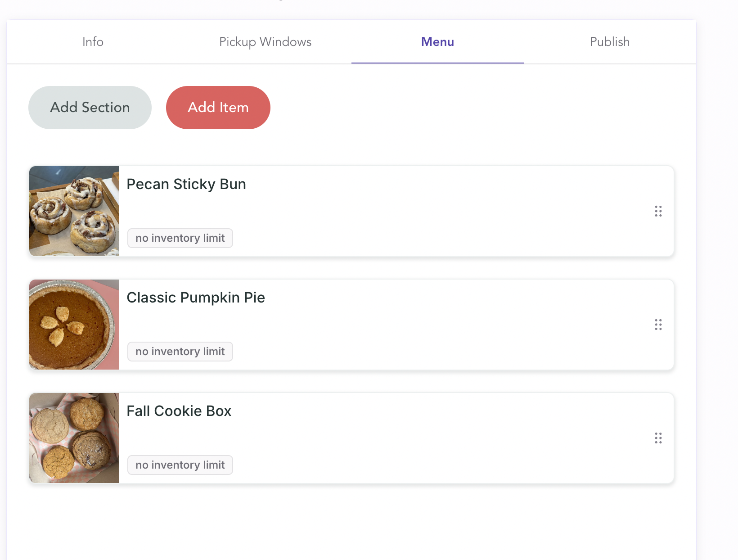This screenshot has width=738, height=560.
Task: Click the Pecan Sticky Bun title
Action: tap(186, 184)
